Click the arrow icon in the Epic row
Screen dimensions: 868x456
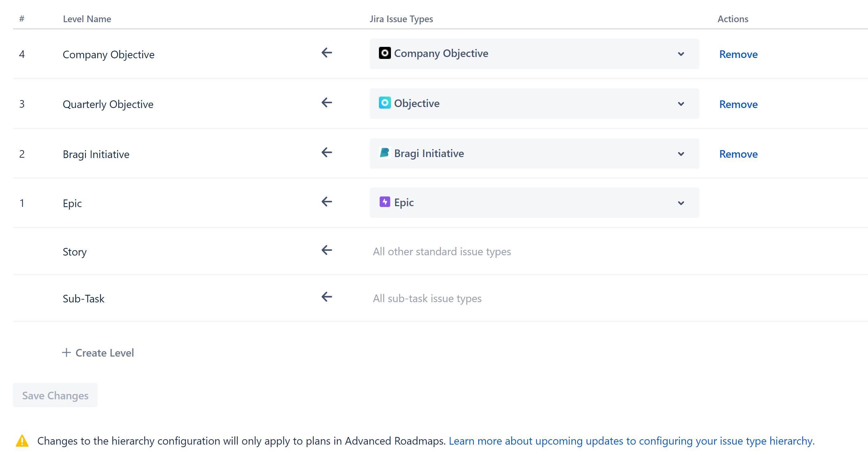326,202
